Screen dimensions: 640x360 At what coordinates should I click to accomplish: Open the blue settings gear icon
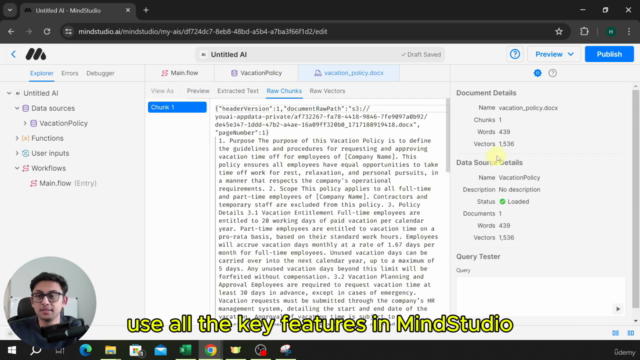[x=538, y=73]
